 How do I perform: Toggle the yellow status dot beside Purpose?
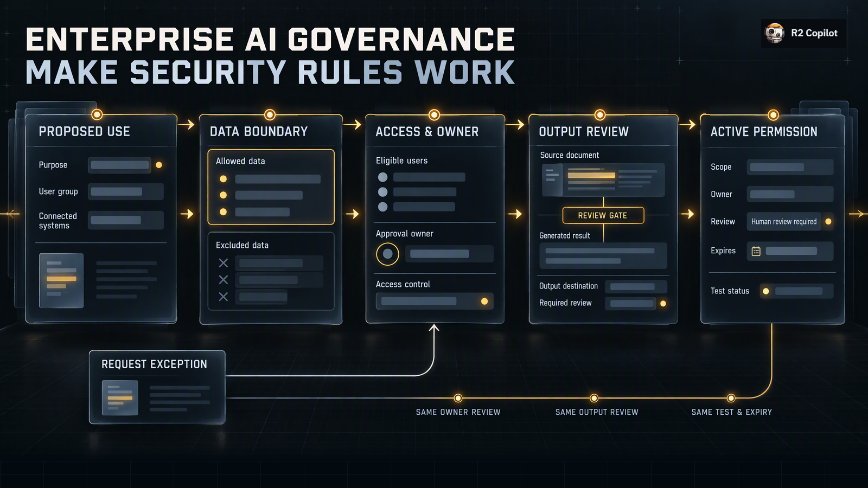click(x=159, y=165)
